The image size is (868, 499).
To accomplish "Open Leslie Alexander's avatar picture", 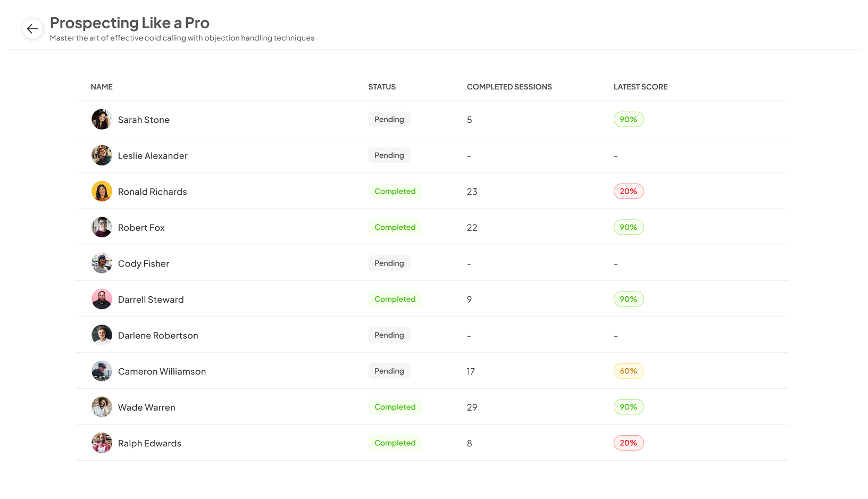I will 102,155.
